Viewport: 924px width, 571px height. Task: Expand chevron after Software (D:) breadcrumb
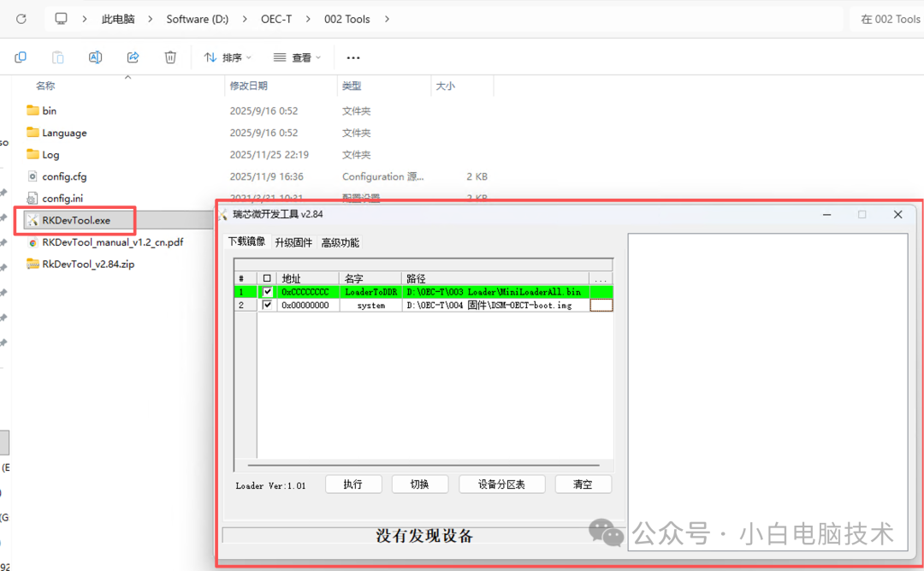(x=245, y=19)
